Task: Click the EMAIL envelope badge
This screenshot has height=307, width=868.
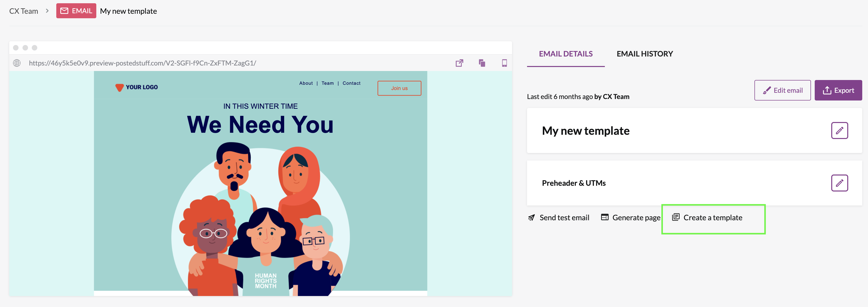Action: (76, 11)
